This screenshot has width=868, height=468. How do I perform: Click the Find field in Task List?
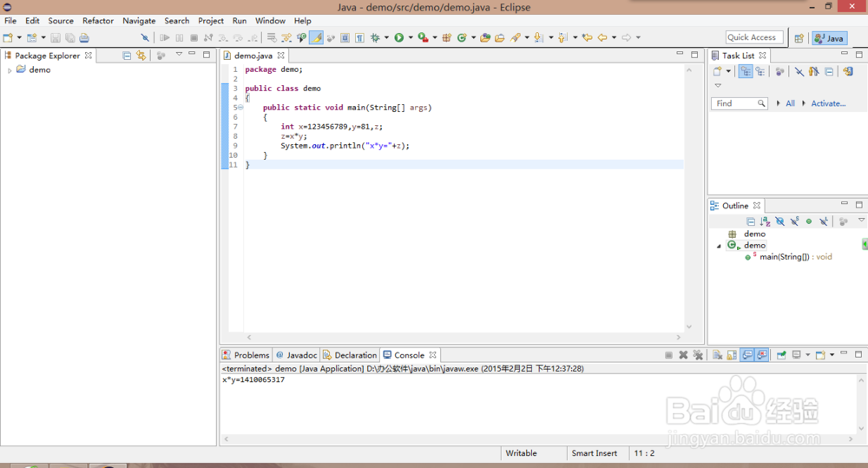pyautogui.click(x=739, y=103)
